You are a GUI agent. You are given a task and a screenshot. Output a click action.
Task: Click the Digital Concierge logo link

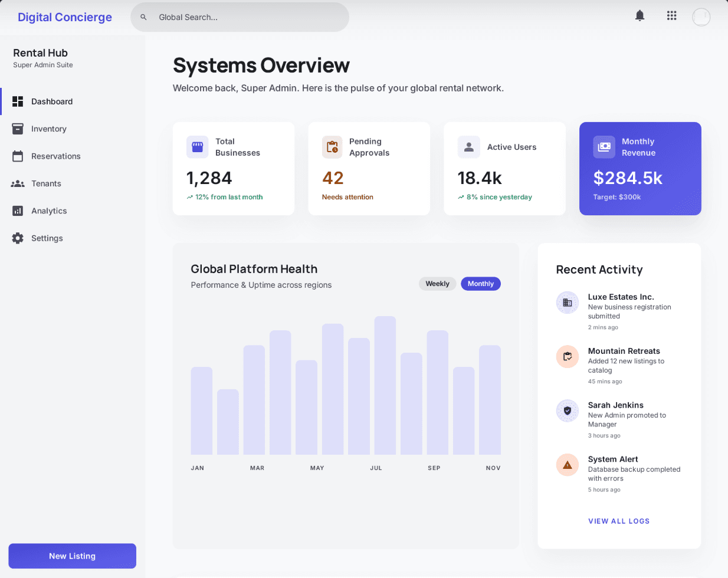pyautogui.click(x=65, y=17)
